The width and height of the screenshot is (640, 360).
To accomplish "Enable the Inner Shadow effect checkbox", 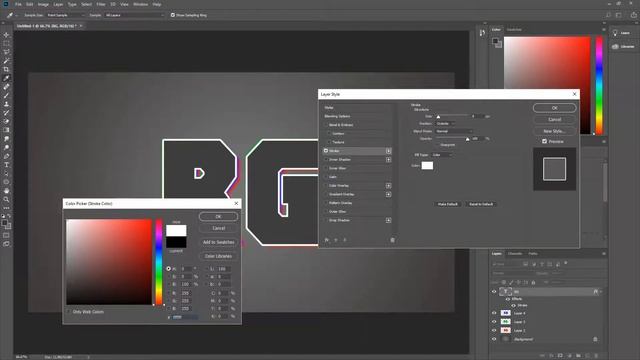I will 326,160.
